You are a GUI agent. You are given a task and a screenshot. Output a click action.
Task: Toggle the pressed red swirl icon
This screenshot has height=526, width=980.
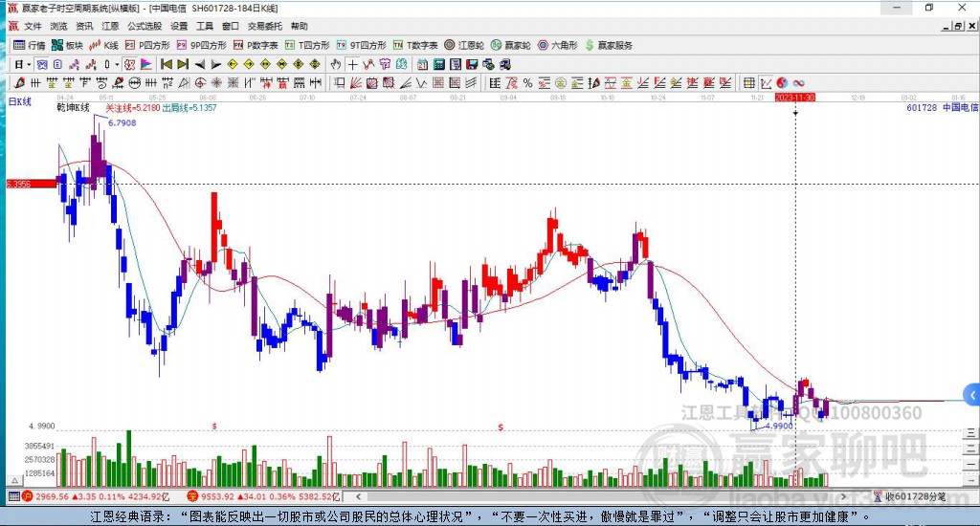(129, 64)
